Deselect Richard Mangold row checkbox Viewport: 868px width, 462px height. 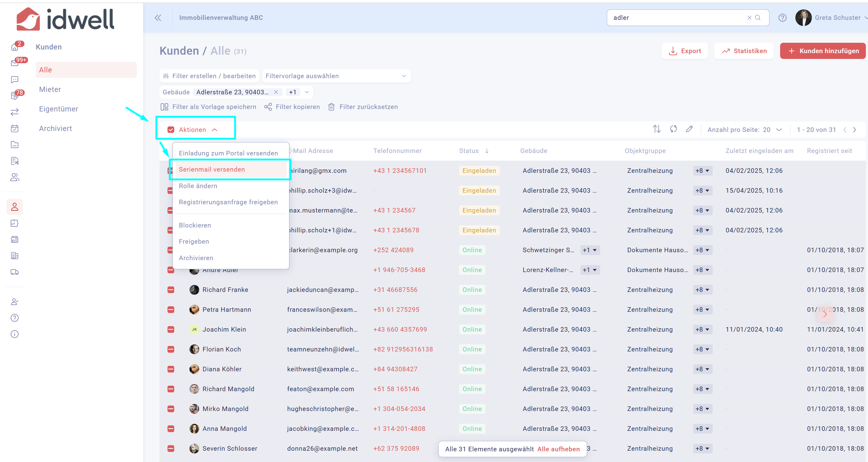[171, 389]
